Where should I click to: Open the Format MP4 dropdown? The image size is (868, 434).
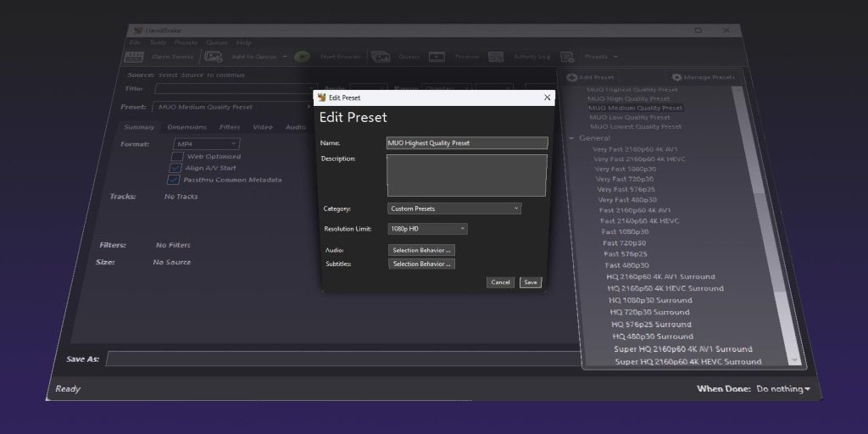click(x=207, y=144)
